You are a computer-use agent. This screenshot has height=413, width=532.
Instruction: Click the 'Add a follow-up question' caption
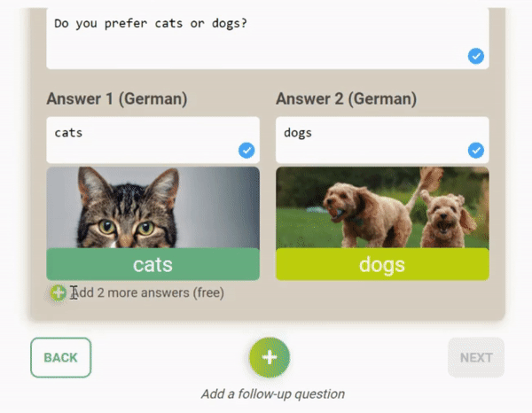pos(273,394)
